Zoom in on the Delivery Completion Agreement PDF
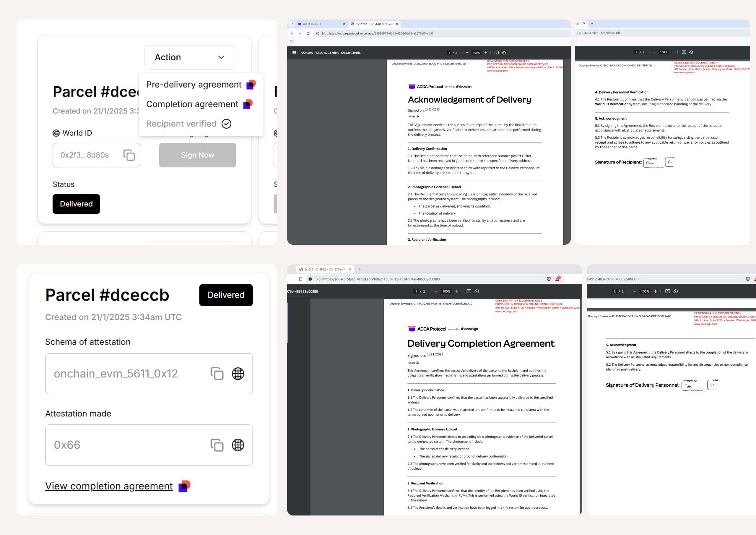Screen dimensions: 756x535 pyautogui.click(x=457, y=291)
